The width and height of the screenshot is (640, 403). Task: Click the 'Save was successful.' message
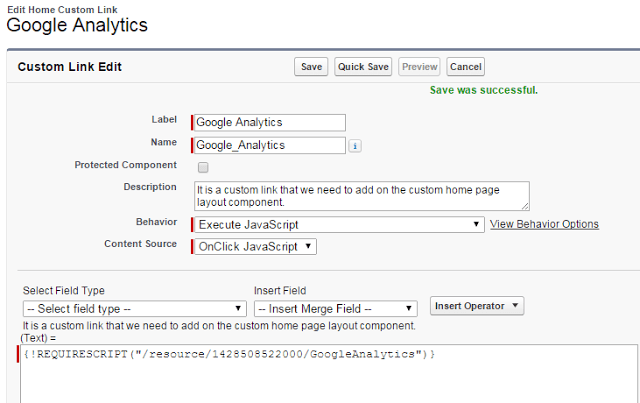pyautogui.click(x=484, y=90)
